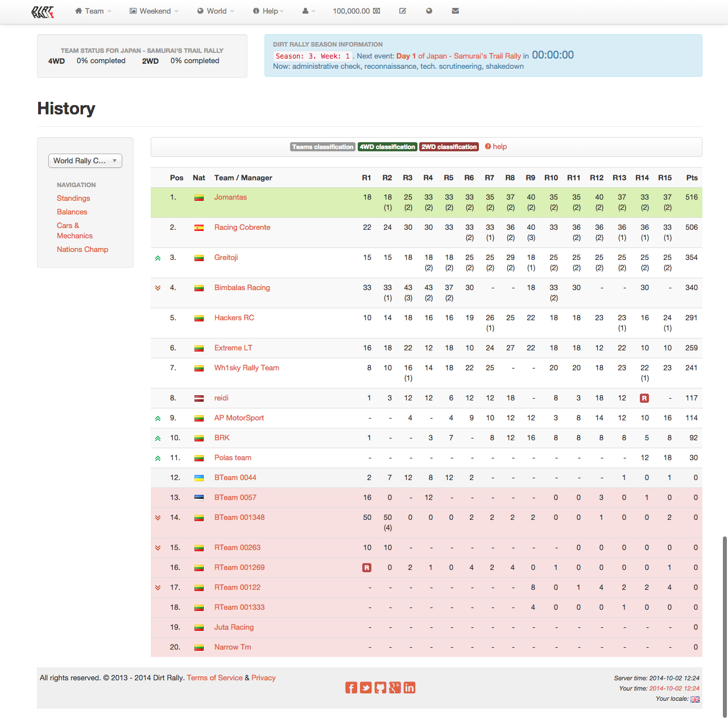Open the LinkedIn icon in footer
This screenshot has height=719, width=728.
pos(409,688)
